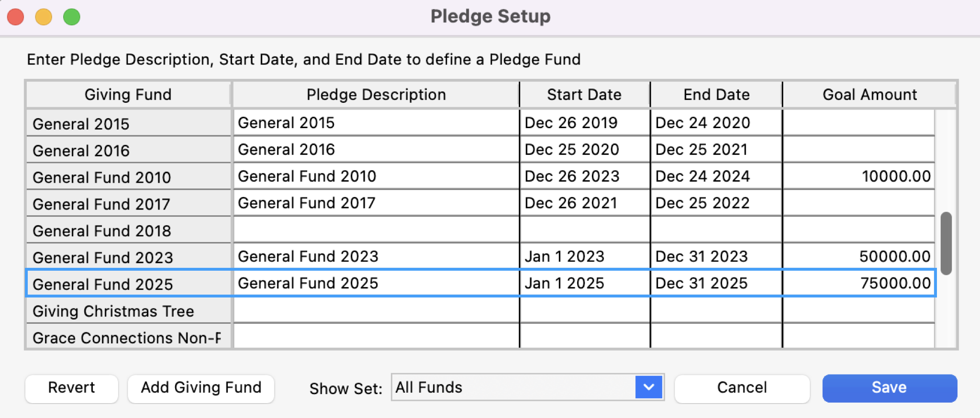
Task: Click the Pledge Description column header
Action: (376, 94)
